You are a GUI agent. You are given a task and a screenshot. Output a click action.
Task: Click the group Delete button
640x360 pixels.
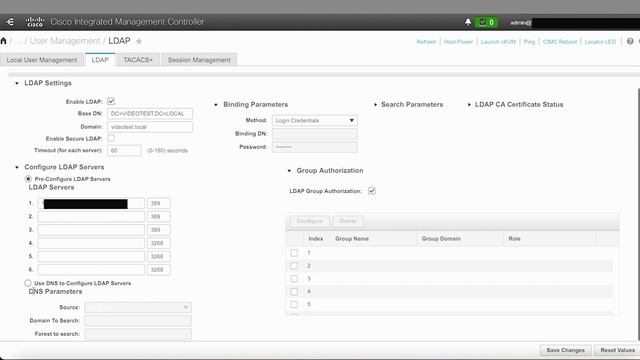click(348, 221)
